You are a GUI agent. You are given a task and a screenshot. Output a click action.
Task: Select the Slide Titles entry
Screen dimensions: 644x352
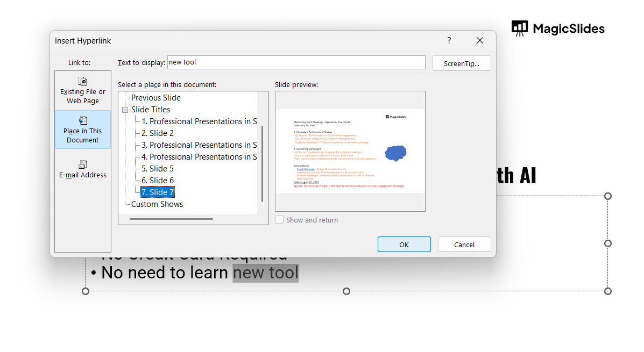pos(150,110)
